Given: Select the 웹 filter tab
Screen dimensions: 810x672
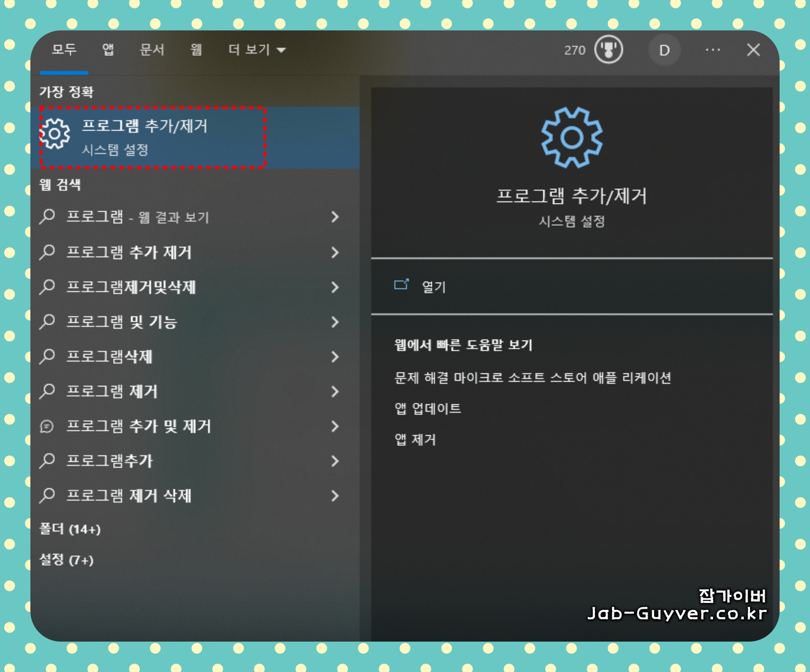Looking at the screenshot, I should click(x=196, y=50).
